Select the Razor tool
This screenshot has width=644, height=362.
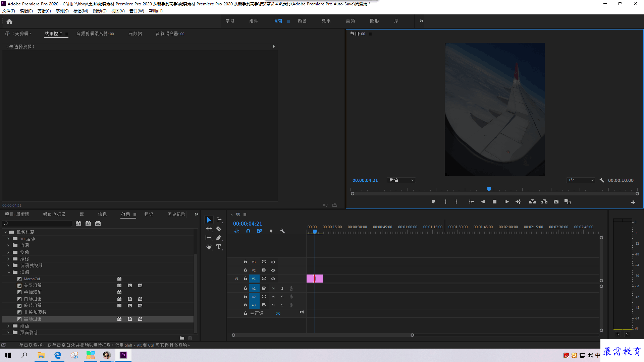[219, 229]
